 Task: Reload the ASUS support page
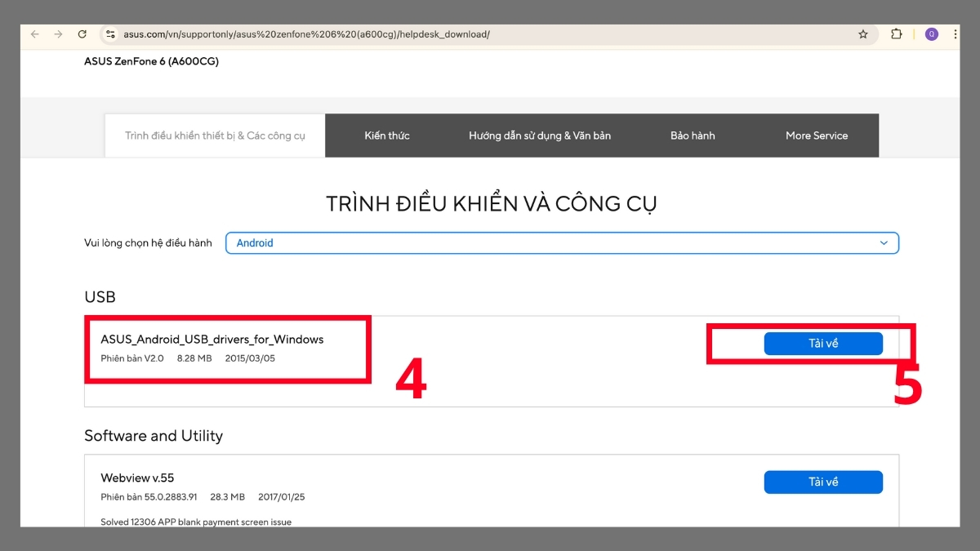82,34
